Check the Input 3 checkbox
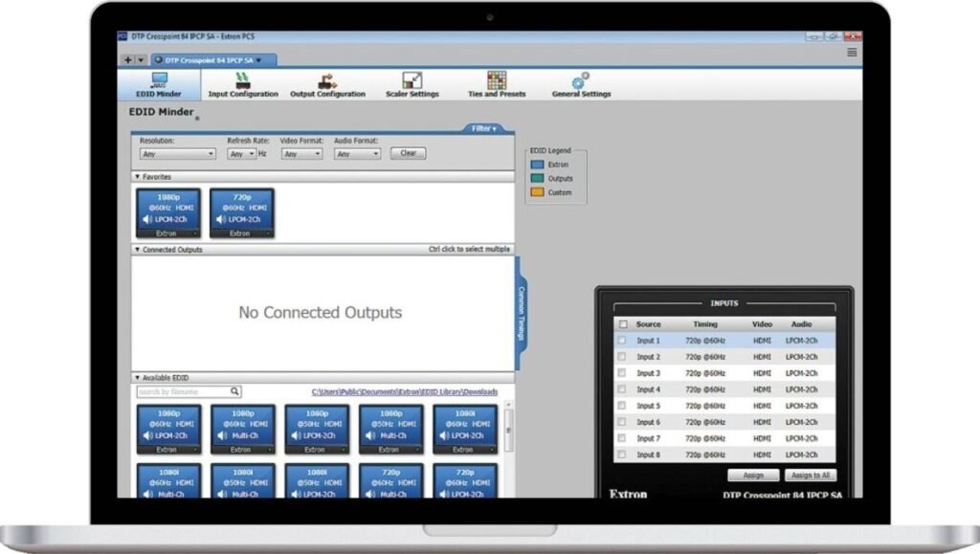This screenshot has width=980, height=554. [621, 373]
